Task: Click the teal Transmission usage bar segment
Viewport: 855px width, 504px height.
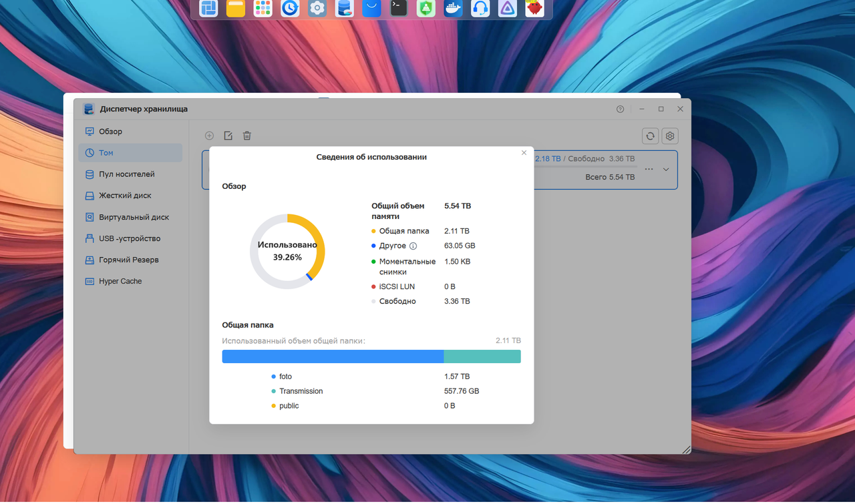Action: coord(482,356)
